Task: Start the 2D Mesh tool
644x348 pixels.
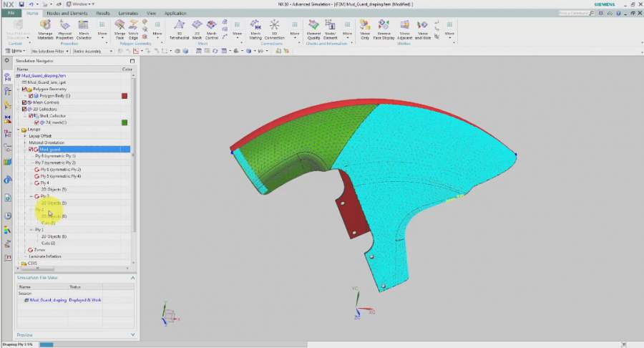Action: coord(197,30)
